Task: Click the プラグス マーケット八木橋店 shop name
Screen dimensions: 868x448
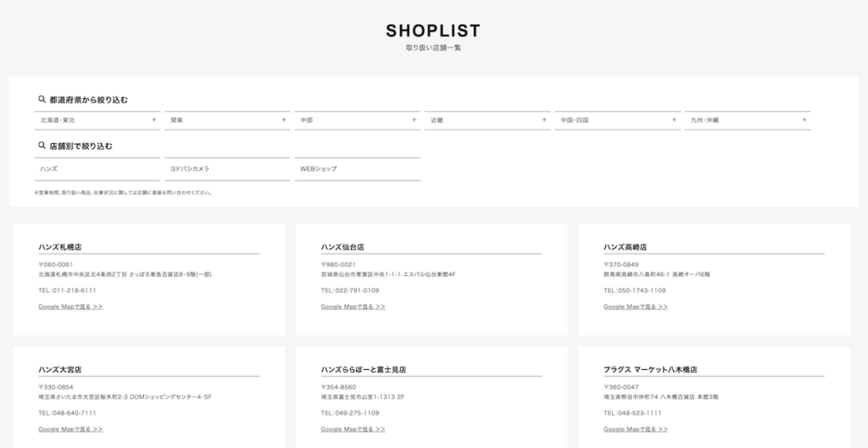Action: point(650,370)
